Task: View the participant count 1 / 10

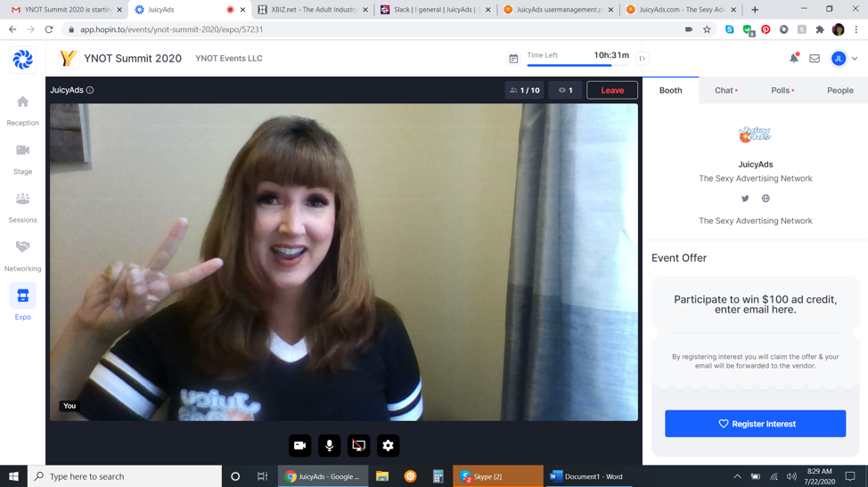Action: coord(524,90)
